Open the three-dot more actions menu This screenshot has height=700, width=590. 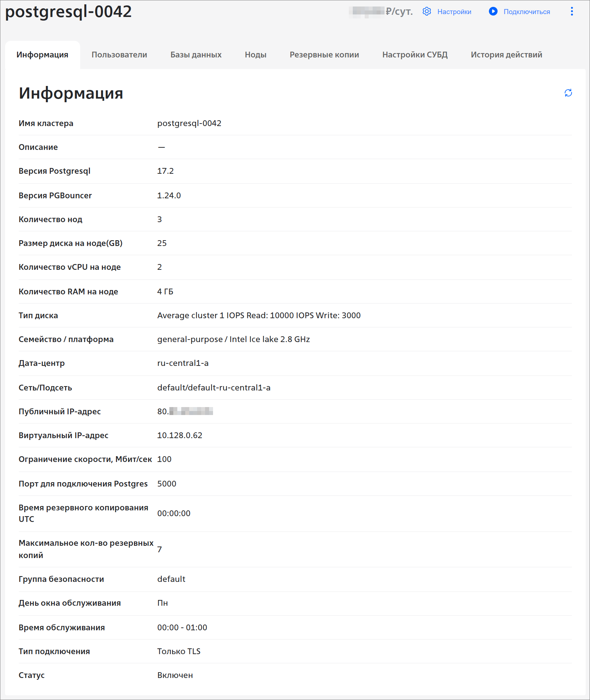coord(572,12)
